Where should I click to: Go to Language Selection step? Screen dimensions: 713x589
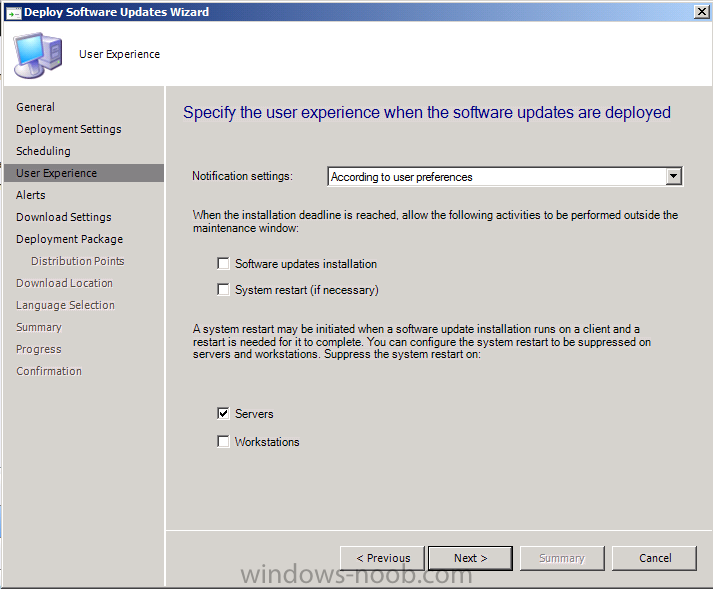65,305
